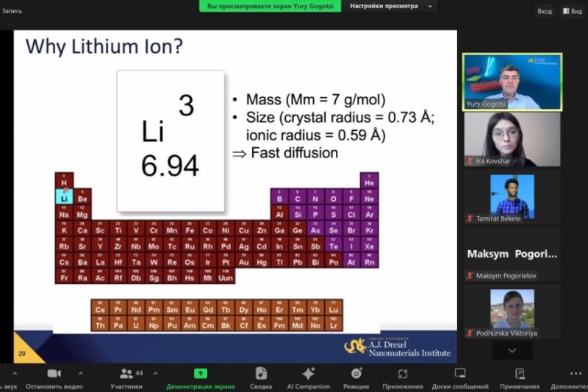Image resolution: width=588 pixels, height=392 pixels.
Task: Click the highlighted Li cell in periodic table
Action: tap(64, 196)
